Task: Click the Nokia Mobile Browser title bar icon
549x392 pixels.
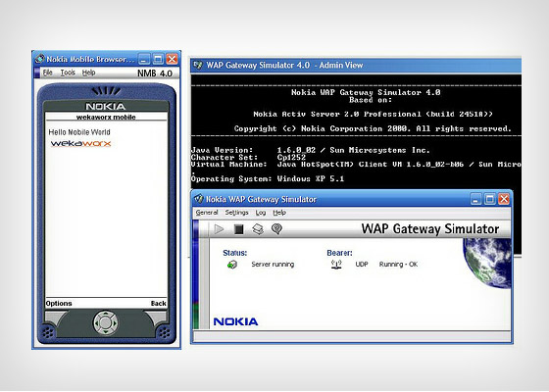Action: point(40,59)
